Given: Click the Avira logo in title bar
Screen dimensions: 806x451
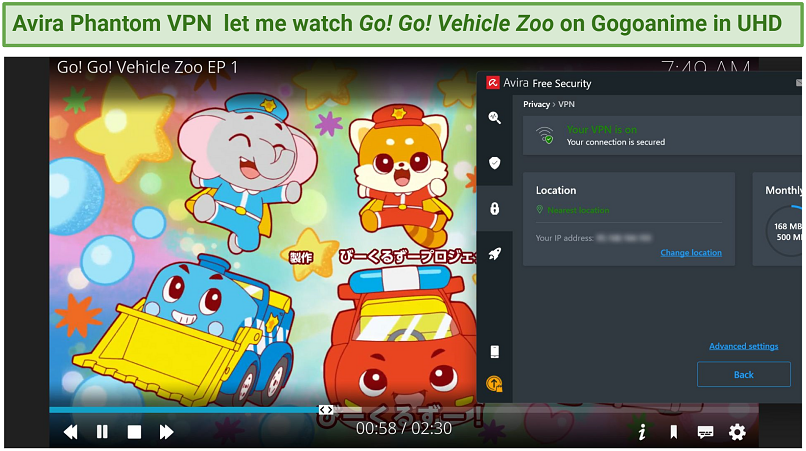Looking at the screenshot, I should click(x=493, y=83).
